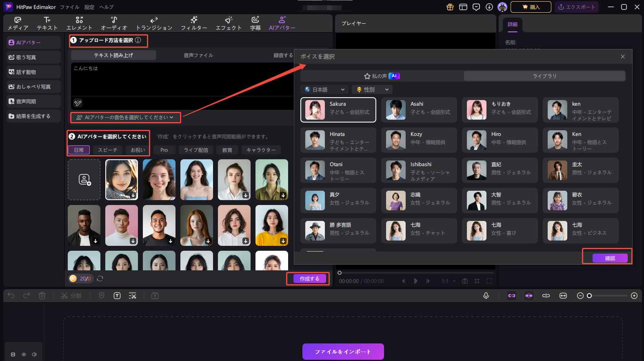Click the user account avatar icon
The width and height of the screenshot is (644, 361).
click(502, 7)
